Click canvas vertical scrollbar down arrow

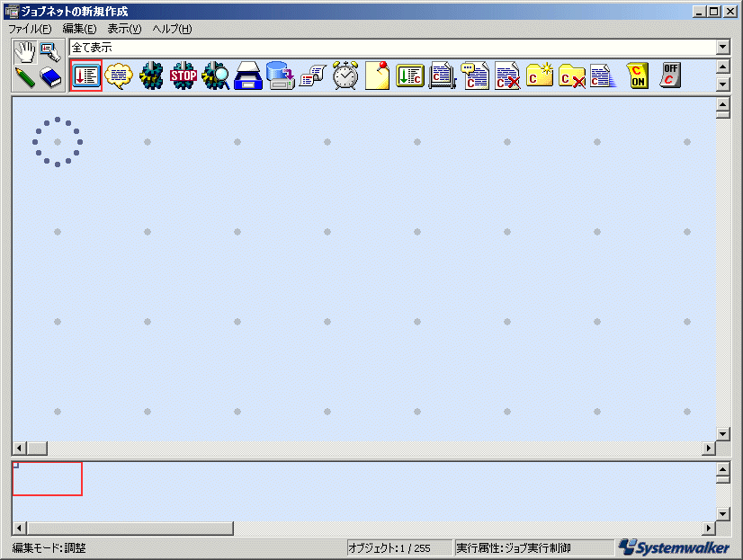click(722, 434)
